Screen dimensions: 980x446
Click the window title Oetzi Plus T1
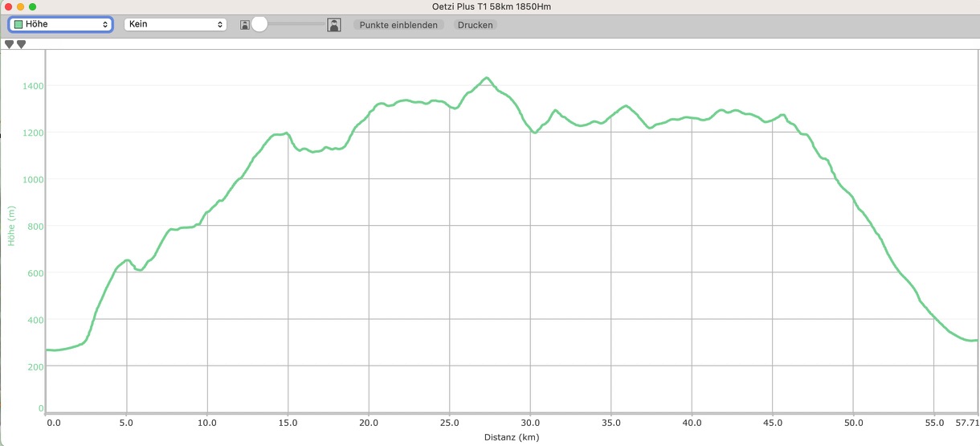(488, 6)
